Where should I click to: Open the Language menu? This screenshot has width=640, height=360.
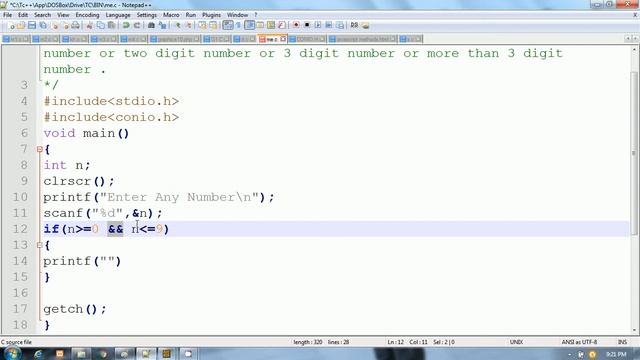tap(118, 15)
